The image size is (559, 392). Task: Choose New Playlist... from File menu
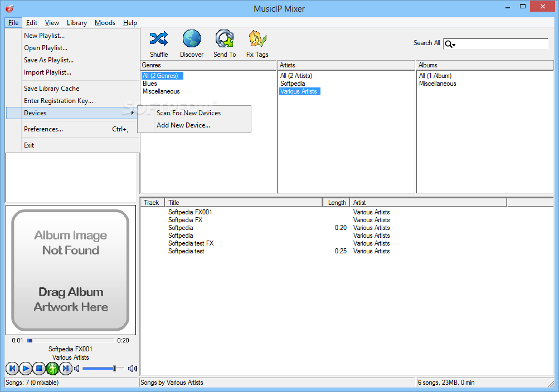pyautogui.click(x=72, y=36)
